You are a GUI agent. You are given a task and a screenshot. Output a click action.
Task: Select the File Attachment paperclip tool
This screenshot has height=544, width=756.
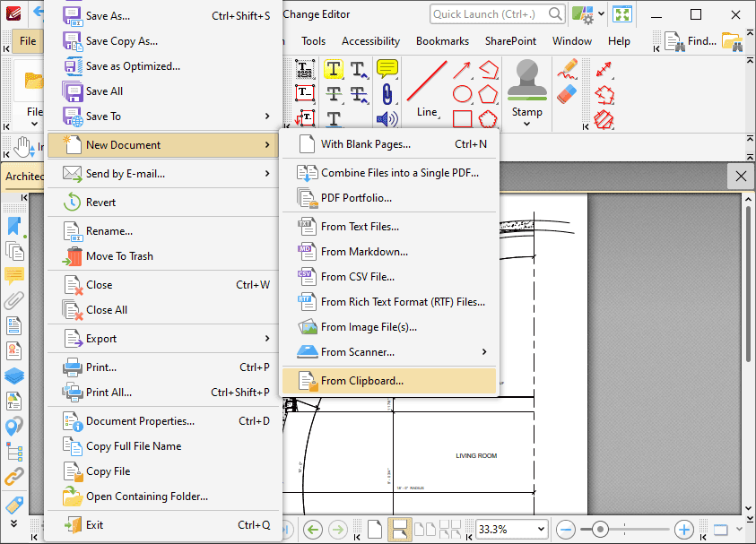(x=387, y=94)
